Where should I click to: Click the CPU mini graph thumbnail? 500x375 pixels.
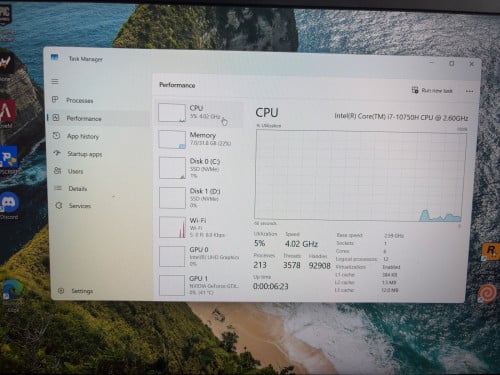[x=172, y=113]
